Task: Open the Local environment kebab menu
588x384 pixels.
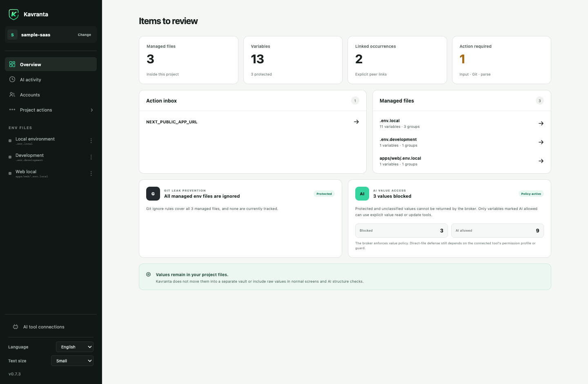Action: (91, 141)
